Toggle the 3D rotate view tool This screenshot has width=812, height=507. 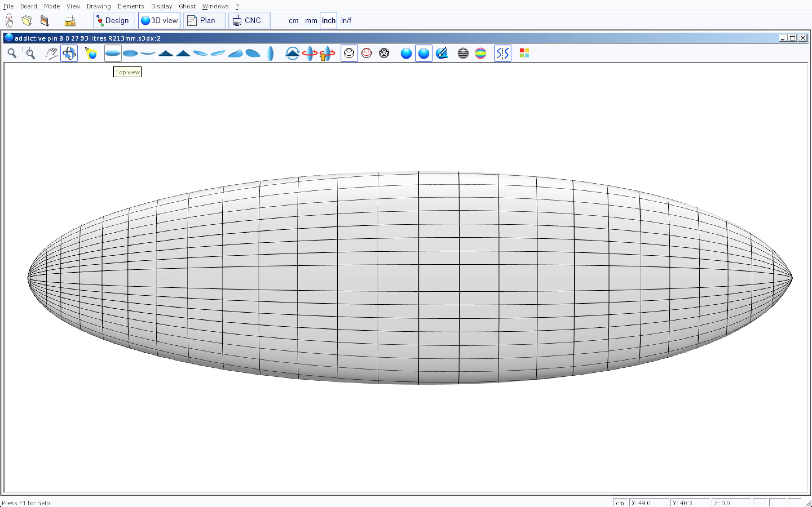69,53
